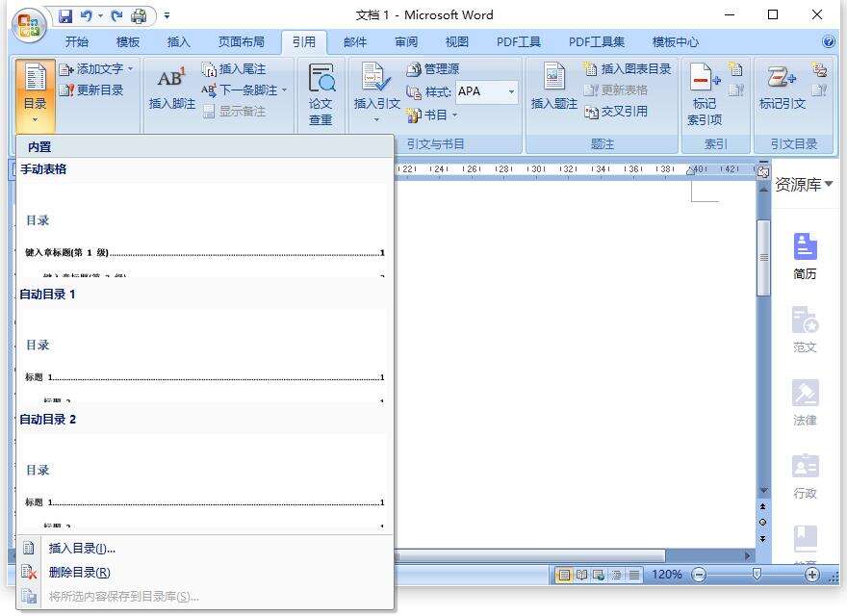The height and width of the screenshot is (616, 847).
Task: Click 管理源 in citations group
Action: tap(433, 69)
